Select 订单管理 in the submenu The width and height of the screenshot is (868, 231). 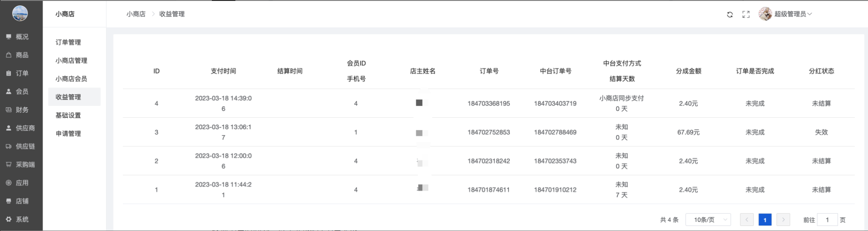(68, 42)
